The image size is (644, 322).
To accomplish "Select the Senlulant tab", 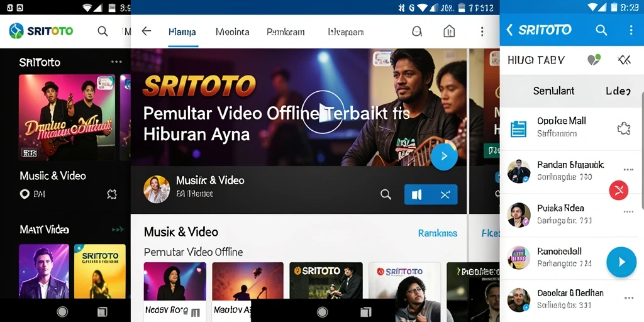I will [x=553, y=91].
